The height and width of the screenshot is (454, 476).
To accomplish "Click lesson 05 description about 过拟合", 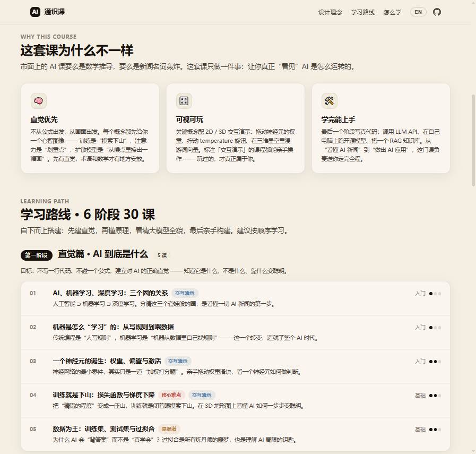I will (175, 440).
